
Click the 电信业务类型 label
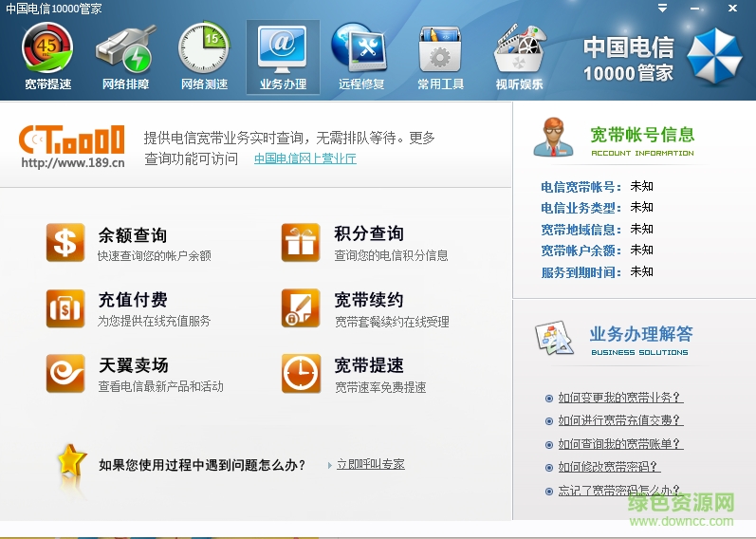point(581,208)
